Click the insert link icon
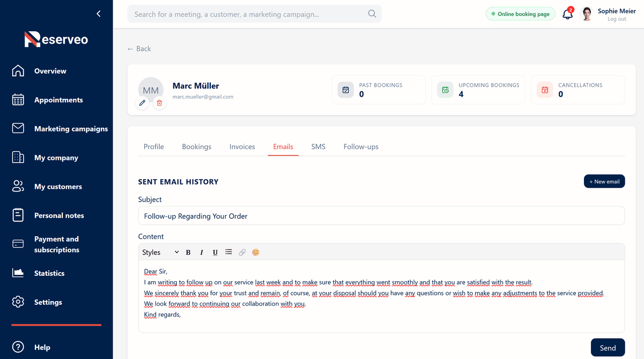644x359 pixels. [242, 252]
